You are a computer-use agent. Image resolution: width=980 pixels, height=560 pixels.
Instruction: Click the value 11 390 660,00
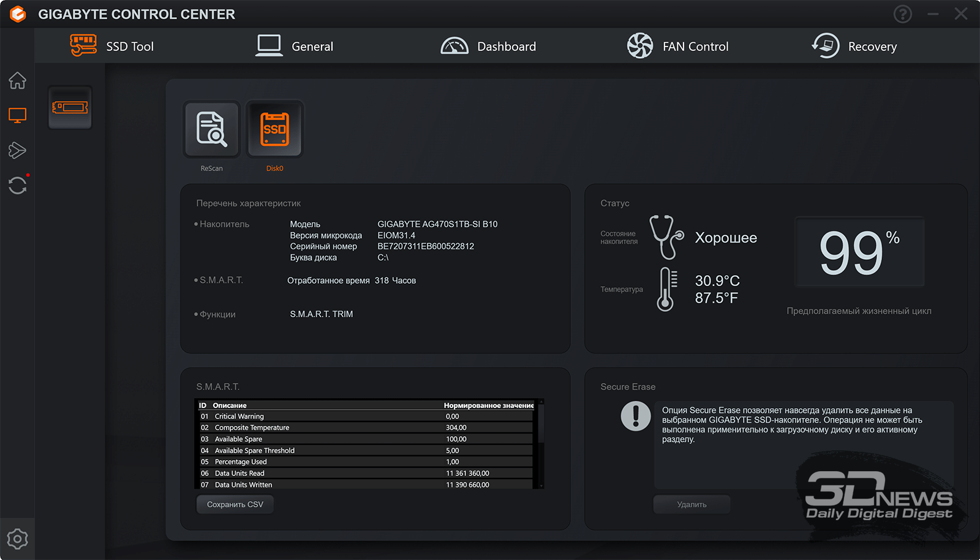tap(467, 485)
